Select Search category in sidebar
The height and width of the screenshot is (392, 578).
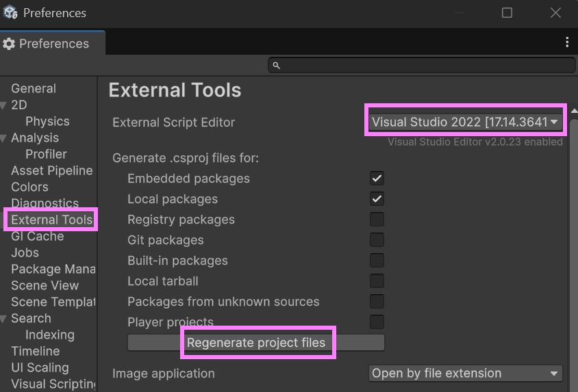coord(31,318)
